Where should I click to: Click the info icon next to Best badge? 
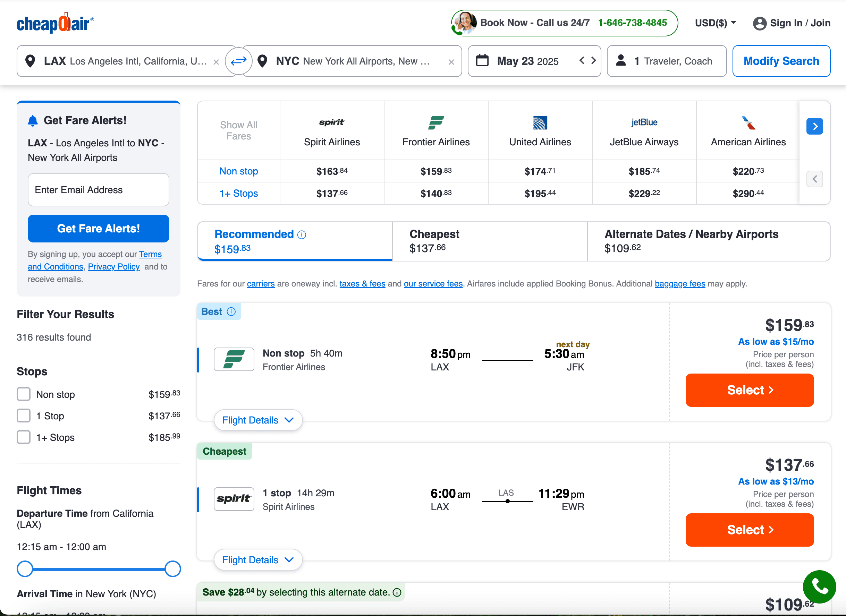pyautogui.click(x=231, y=312)
